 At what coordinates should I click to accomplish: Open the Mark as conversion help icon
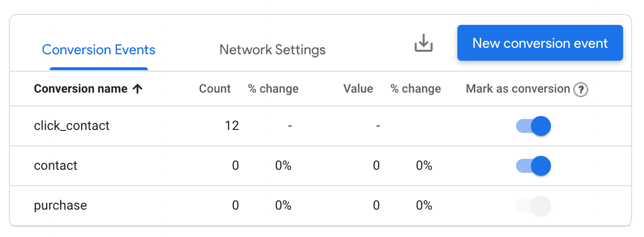[x=581, y=90]
